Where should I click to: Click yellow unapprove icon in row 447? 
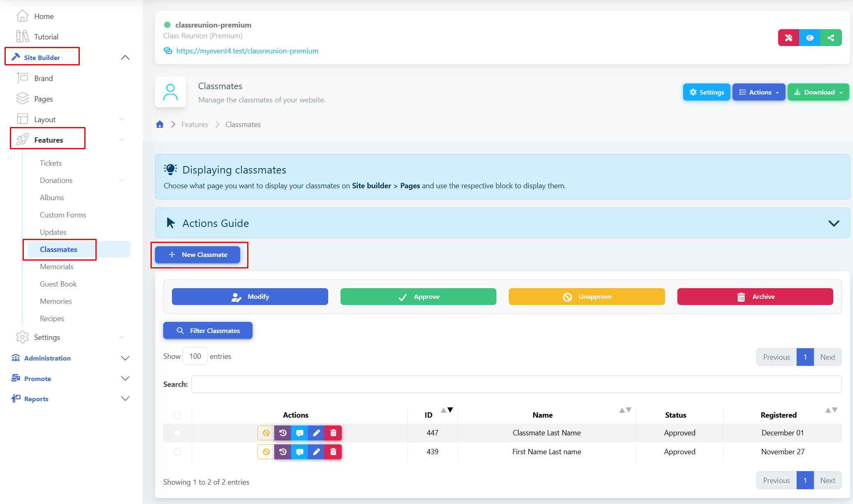(266, 433)
